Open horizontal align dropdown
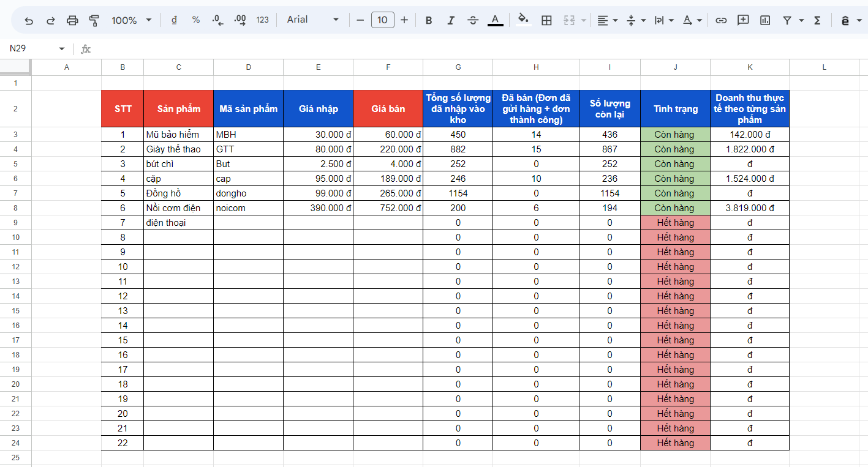 coord(608,20)
